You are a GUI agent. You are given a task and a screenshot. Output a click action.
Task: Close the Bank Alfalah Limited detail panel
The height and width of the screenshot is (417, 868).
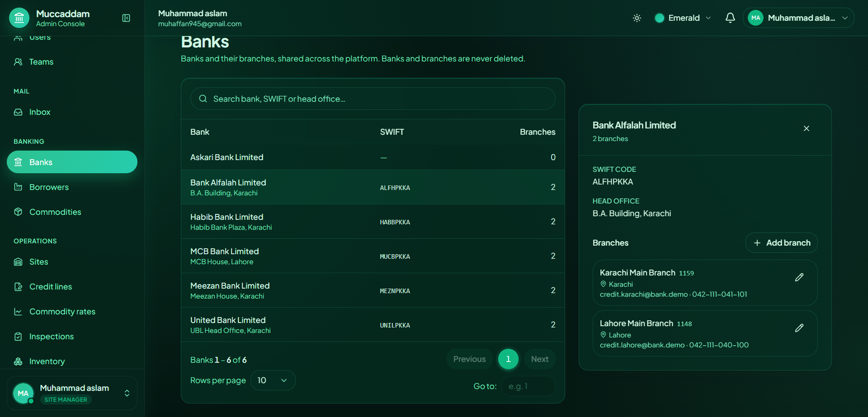(x=806, y=129)
